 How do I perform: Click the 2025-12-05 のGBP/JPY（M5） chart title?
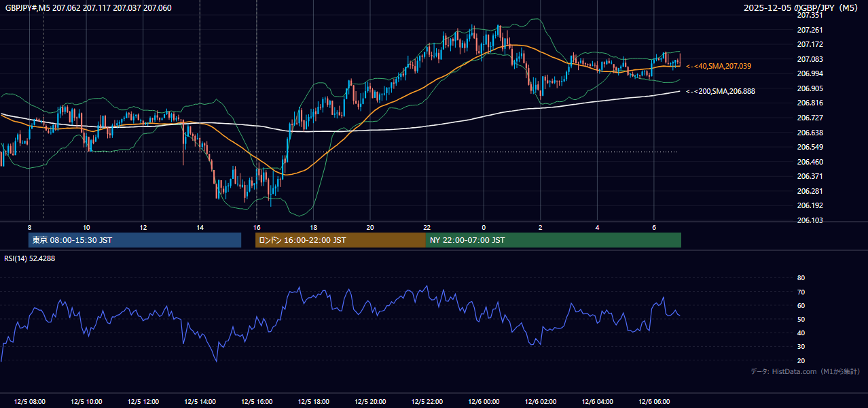pyautogui.click(x=801, y=7)
